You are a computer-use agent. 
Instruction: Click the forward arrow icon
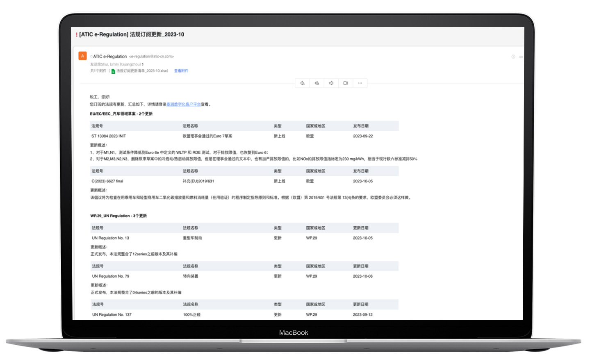point(331,83)
